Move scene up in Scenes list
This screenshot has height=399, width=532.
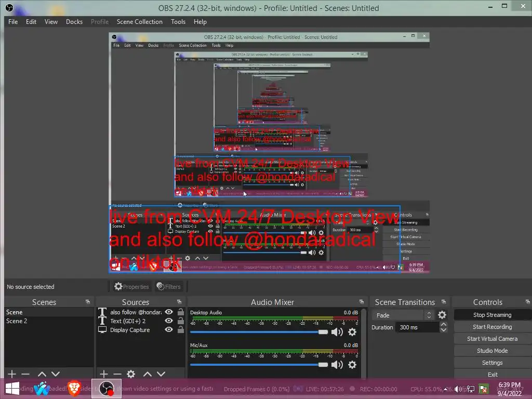(42, 374)
